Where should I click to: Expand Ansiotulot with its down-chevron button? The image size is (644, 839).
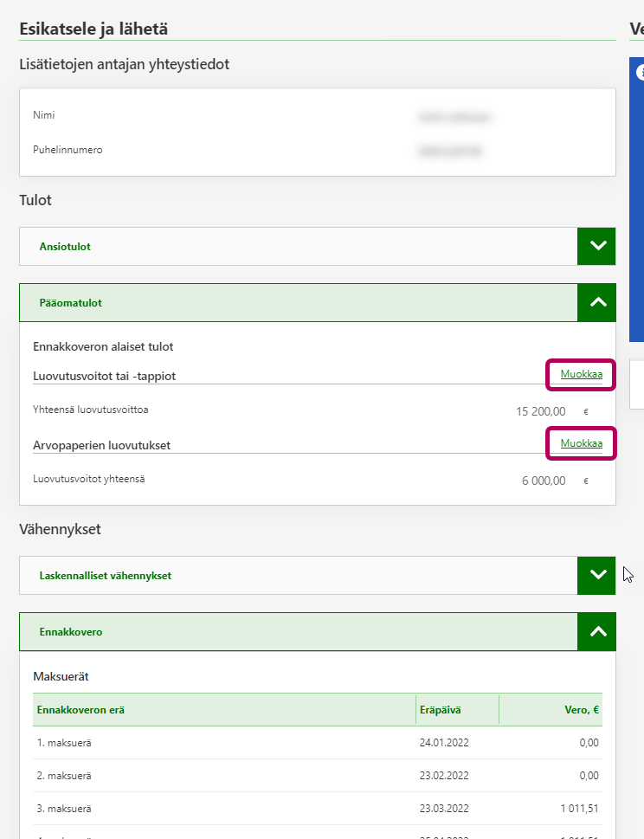pos(596,246)
